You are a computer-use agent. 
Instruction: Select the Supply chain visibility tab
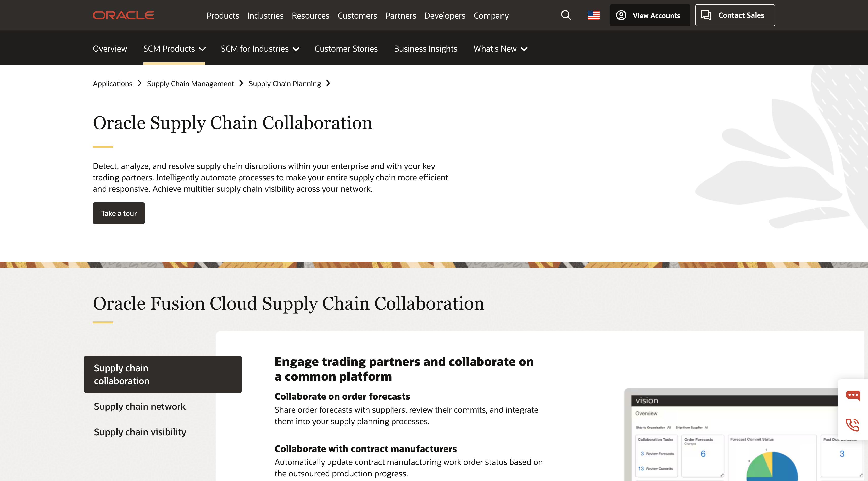140,432
